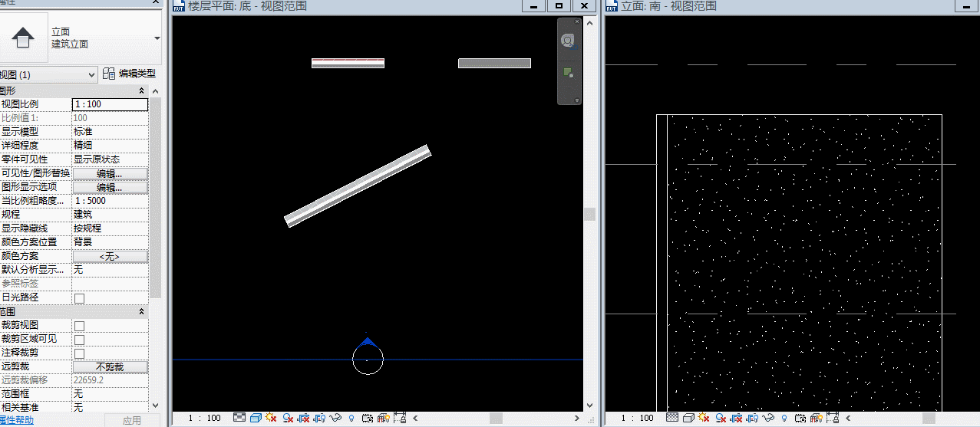Show Crop Region from south elevation bar
Image resolution: width=980 pixels, height=427 pixels.
point(752,418)
